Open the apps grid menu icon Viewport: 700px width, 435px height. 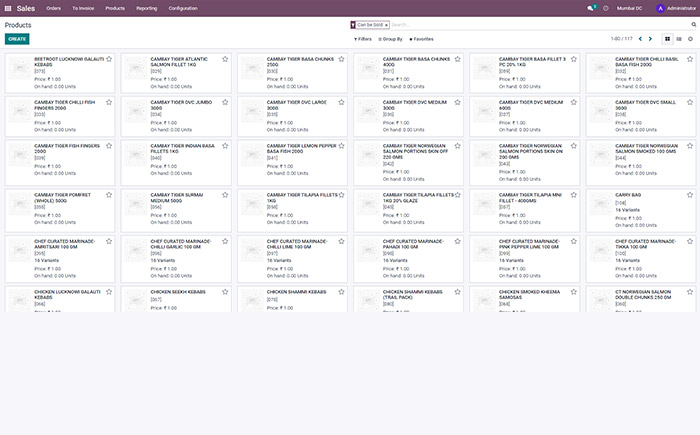point(8,8)
